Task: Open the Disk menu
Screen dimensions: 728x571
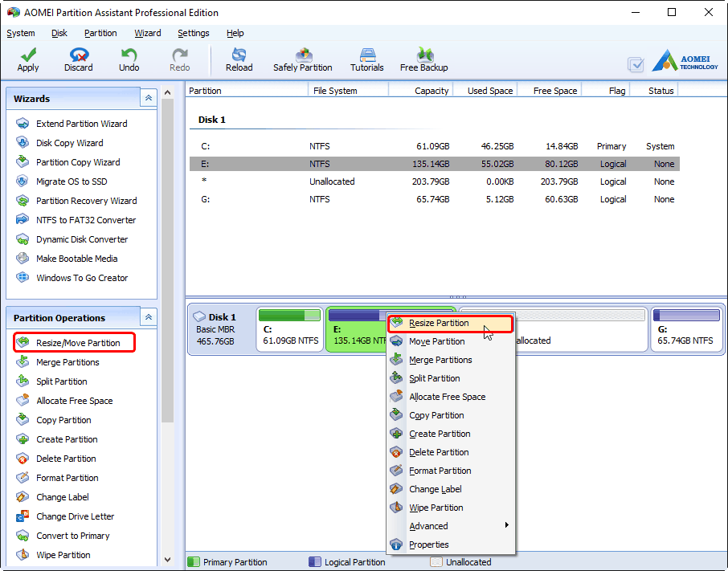Action: [59, 33]
